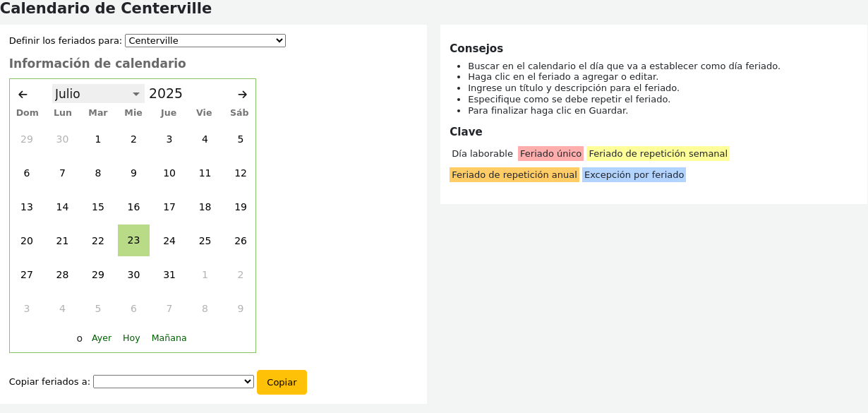The image size is (868, 413).
Task: Advance to next month with right arrow
Action: pos(242,95)
